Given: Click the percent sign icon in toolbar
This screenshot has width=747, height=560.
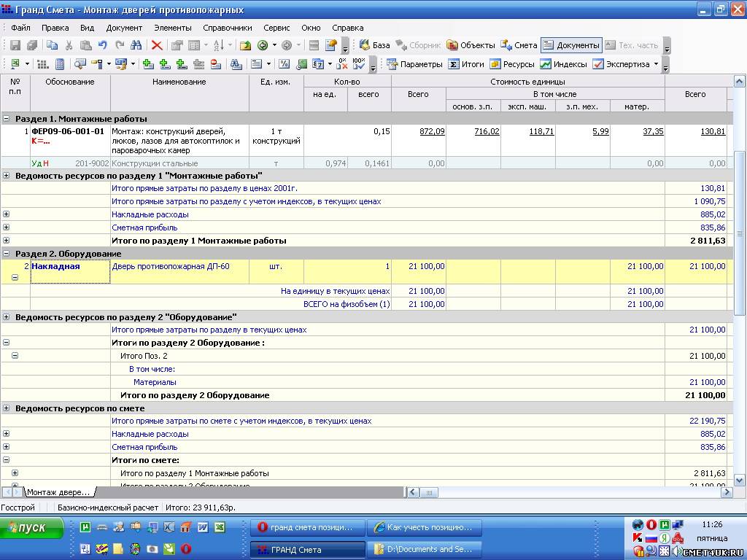Looking at the screenshot, I should (284, 64).
